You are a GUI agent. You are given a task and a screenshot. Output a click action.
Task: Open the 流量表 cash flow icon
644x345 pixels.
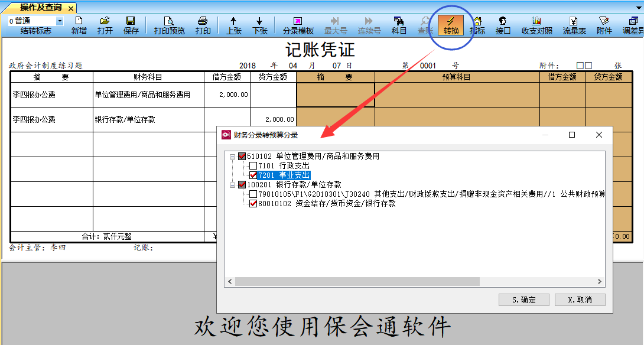(x=574, y=25)
